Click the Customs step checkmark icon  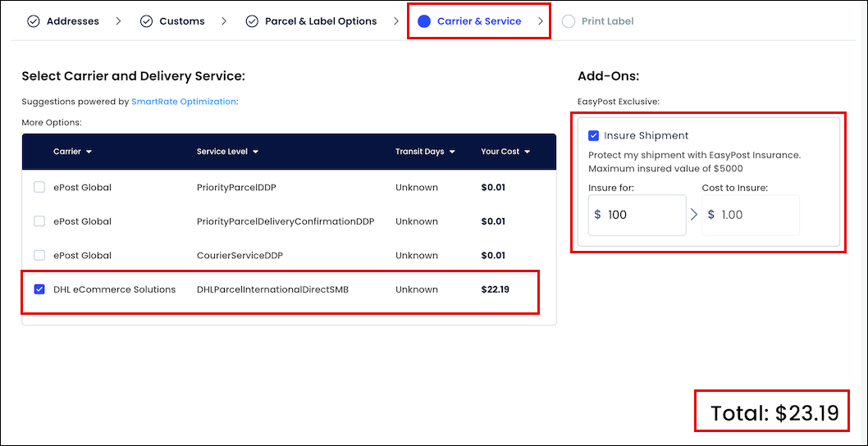point(147,21)
